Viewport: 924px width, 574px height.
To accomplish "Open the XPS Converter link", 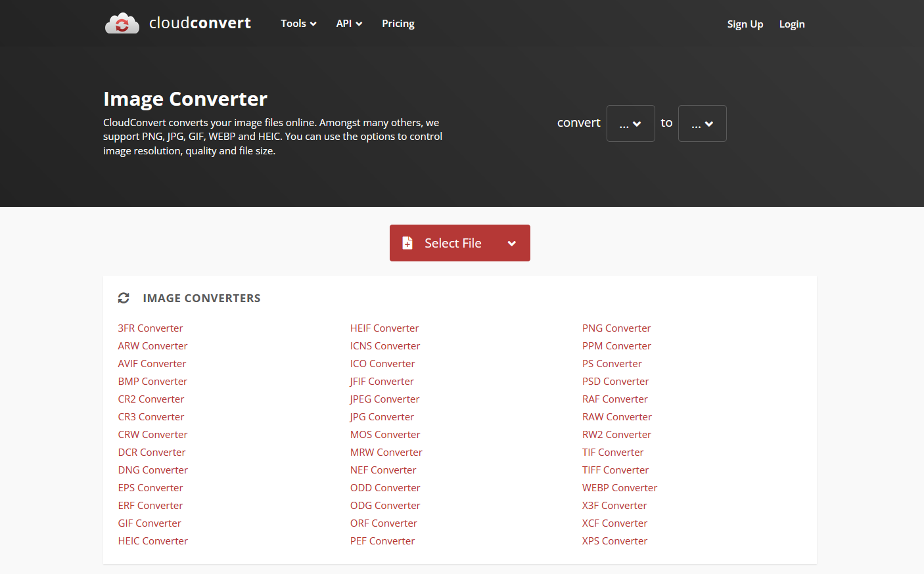I will tap(614, 541).
